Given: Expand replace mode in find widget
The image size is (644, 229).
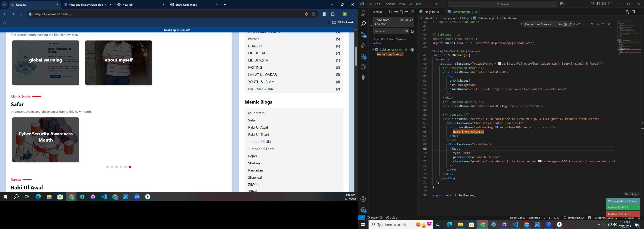Looking at the screenshot, I should [x=521, y=24].
